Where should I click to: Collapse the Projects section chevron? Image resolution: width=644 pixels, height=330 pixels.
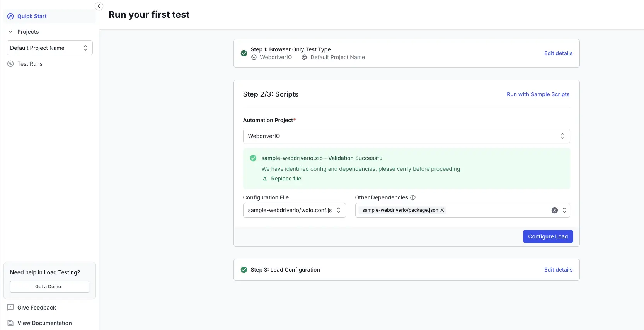click(x=10, y=32)
